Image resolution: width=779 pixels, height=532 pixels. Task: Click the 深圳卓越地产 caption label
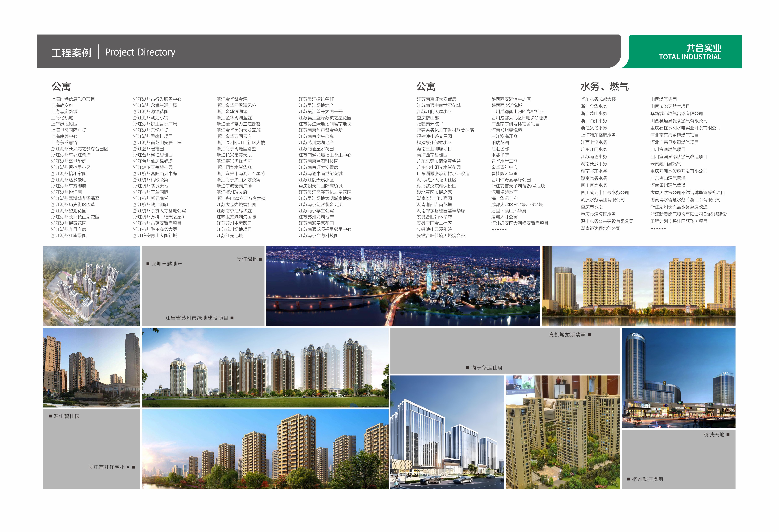coord(167,264)
